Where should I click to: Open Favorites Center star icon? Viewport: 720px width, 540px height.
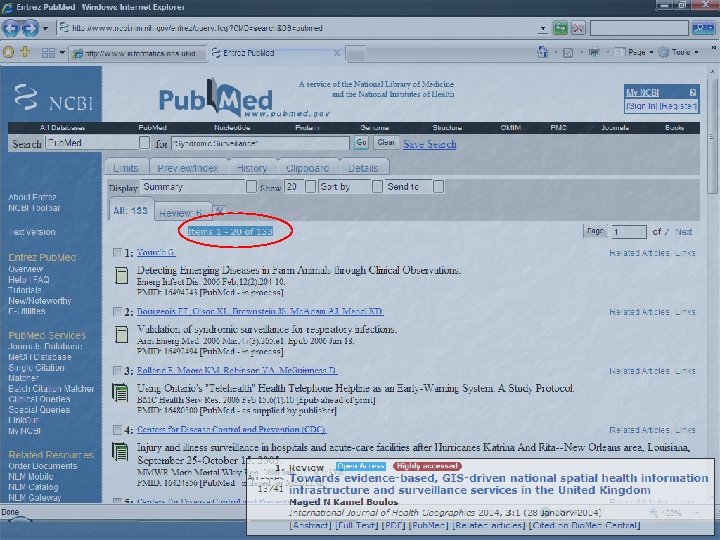[x=8, y=52]
